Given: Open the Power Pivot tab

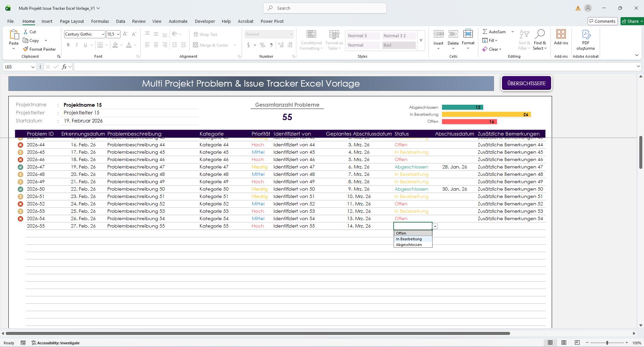Looking at the screenshot, I should pos(272,21).
